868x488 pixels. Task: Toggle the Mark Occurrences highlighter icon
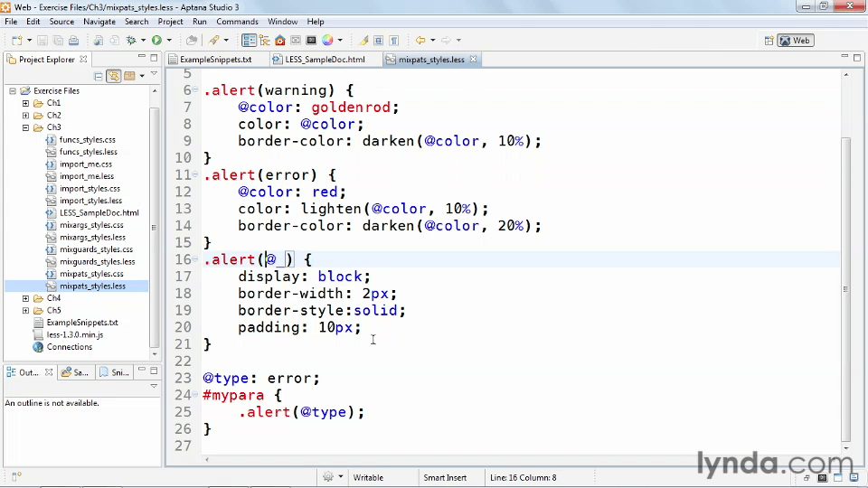363,41
